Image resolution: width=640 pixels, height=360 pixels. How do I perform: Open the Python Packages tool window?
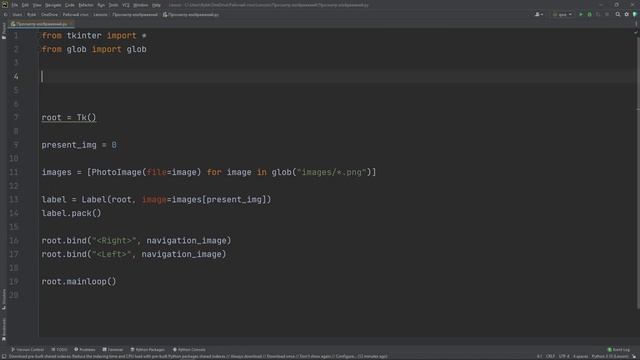click(147, 350)
